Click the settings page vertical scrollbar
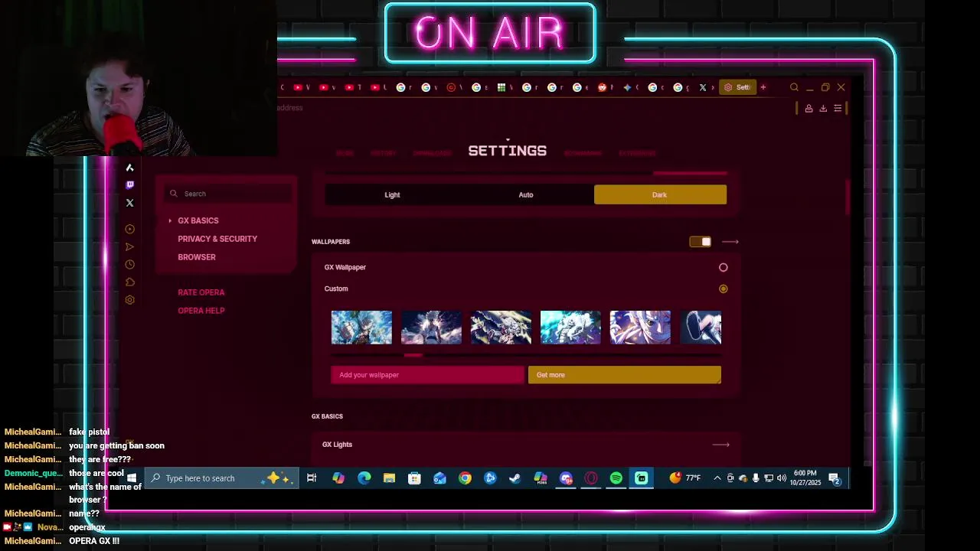The width and height of the screenshot is (980, 551). (848, 197)
